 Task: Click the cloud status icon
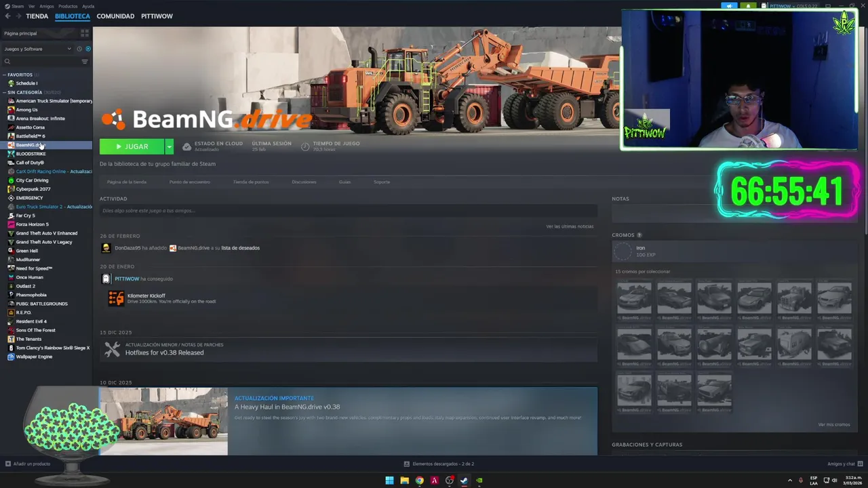[186, 146]
